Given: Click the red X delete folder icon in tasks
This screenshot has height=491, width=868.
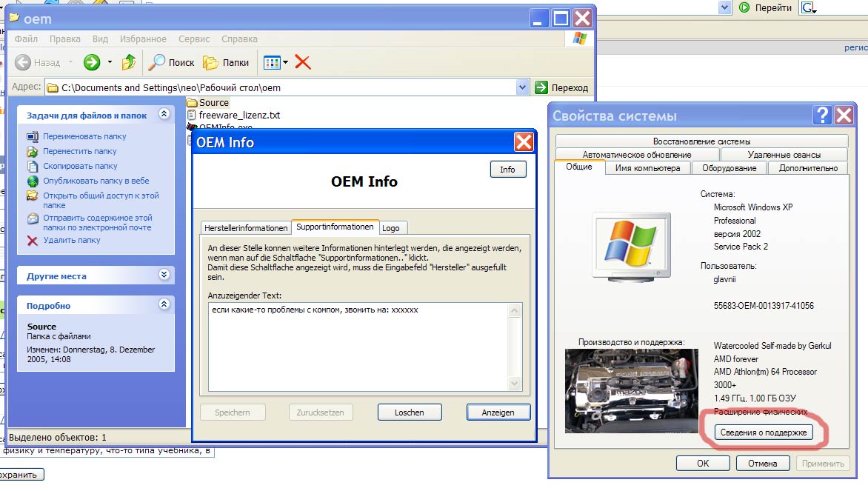Looking at the screenshot, I should tap(33, 241).
